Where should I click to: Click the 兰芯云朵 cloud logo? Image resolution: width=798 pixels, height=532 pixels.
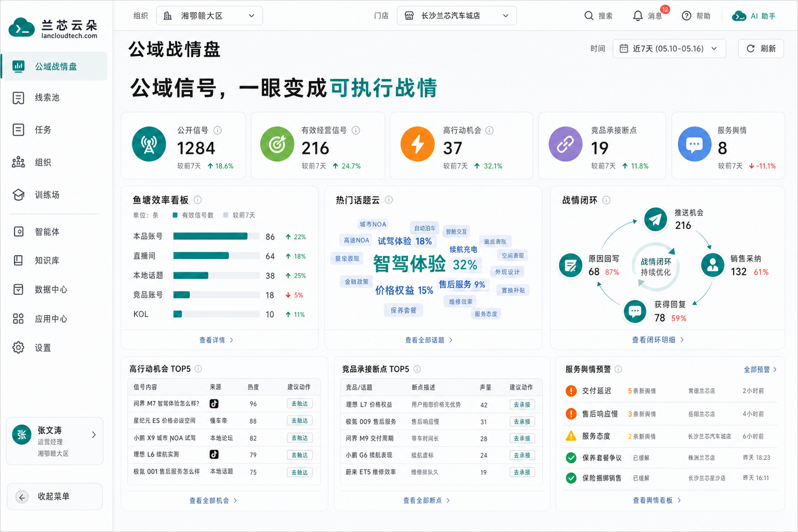pyautogui.click(x=22, y=28)
